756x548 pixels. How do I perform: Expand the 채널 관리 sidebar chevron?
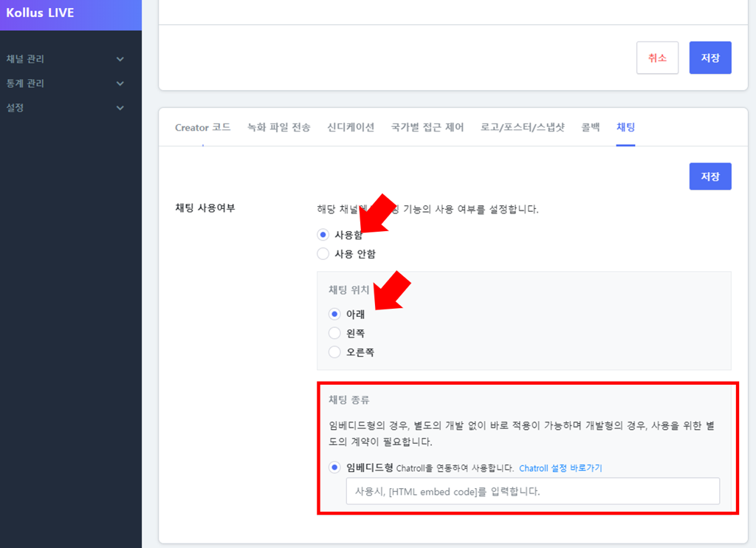point(120,59)
